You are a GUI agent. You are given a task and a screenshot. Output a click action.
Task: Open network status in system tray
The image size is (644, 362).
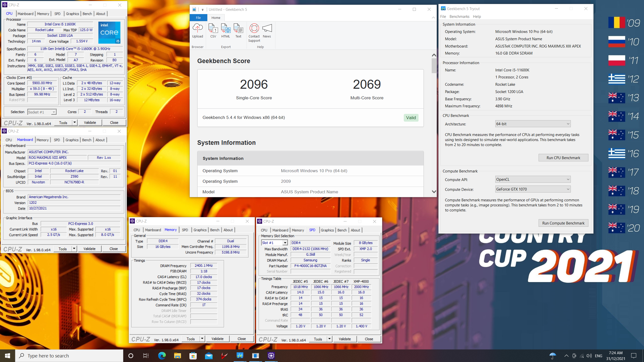pos(582,356)
